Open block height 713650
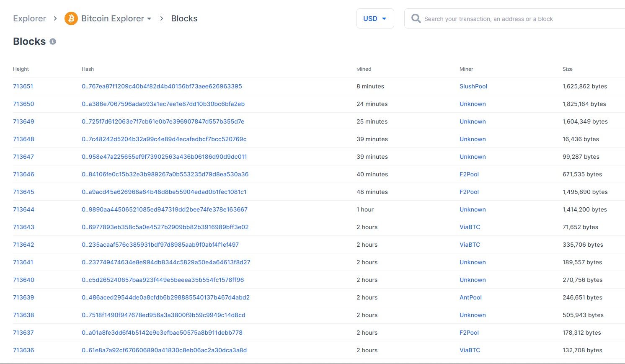Viewport: 625px width, 364px height. (23, 104)
